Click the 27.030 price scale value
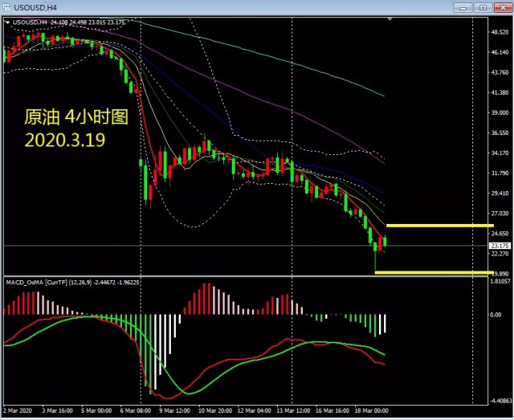The image size is (514, 420). pyautogui.click(x=500, y=214)
